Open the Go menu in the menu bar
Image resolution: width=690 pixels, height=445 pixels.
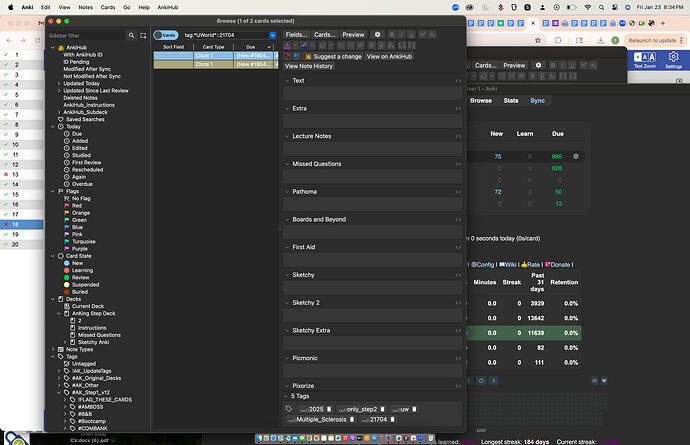click(127, 7)
